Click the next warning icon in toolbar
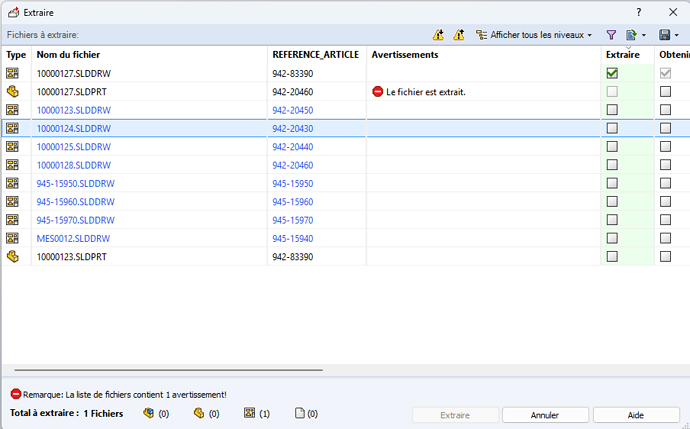The image size is (690, 429). point(438,35)
